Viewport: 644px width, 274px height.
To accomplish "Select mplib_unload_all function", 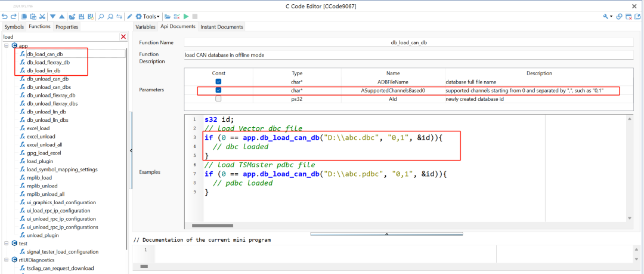I will [45, 194].
